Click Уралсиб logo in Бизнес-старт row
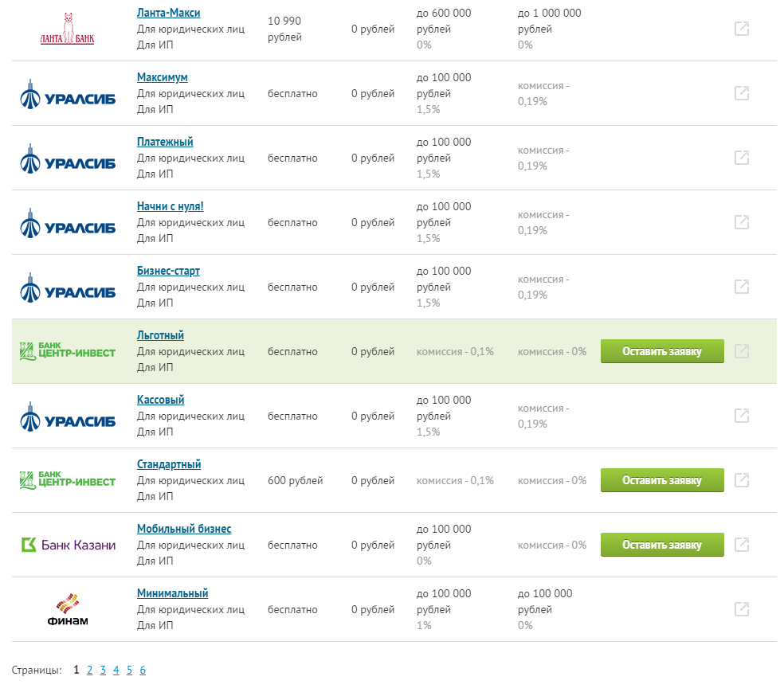This screenshot has width=784, height=696. [x=68, y=287]
